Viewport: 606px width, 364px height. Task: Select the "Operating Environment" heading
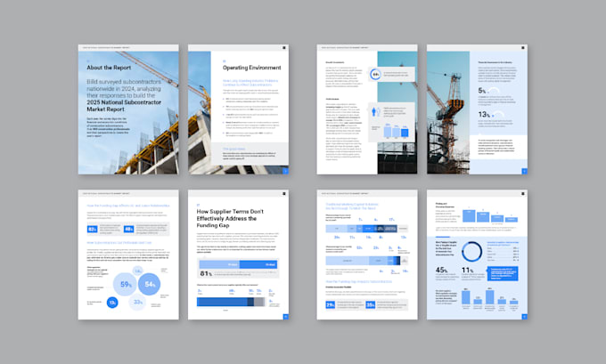click(x=251, y=68)
